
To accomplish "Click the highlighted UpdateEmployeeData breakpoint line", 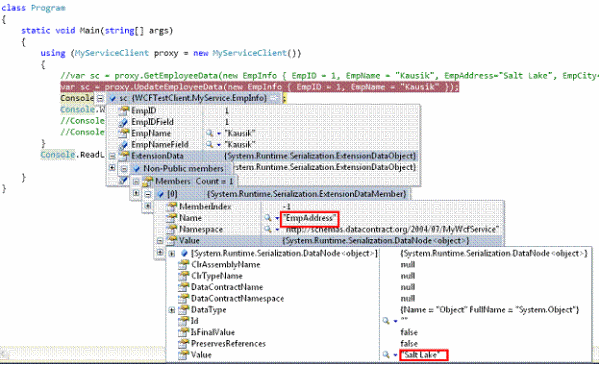I will pos(259,87).
